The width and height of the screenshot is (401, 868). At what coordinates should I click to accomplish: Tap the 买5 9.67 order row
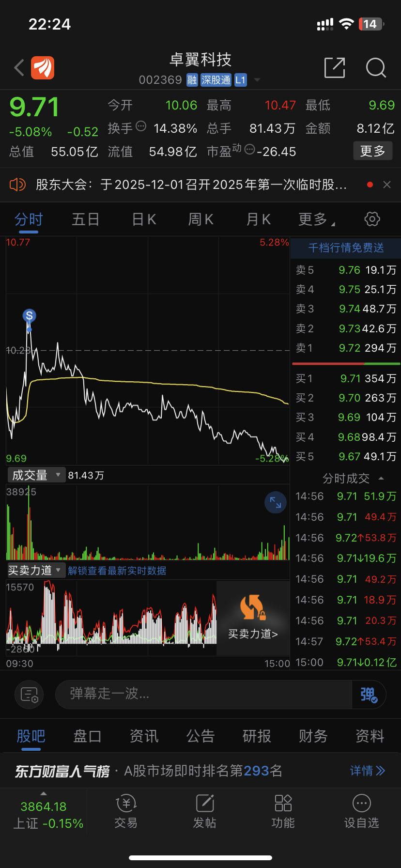346,456
